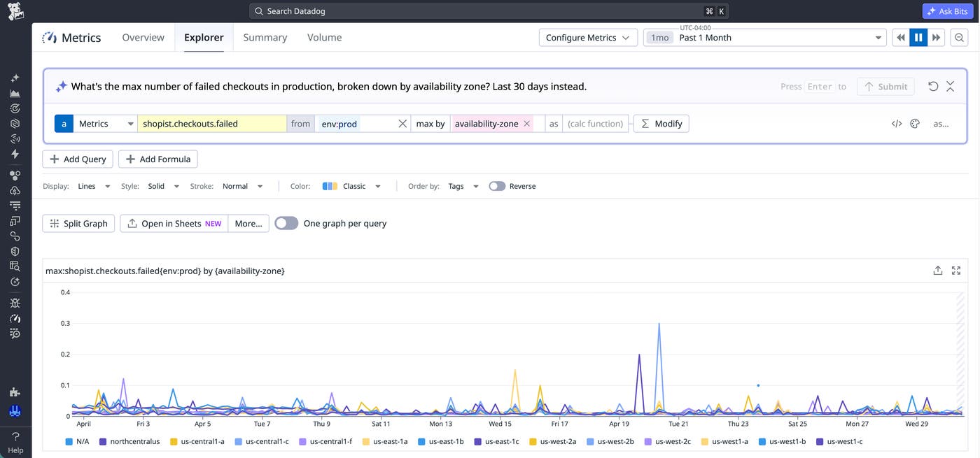
Task: Toggle N/A series in legend
Action: click(77, 442)
